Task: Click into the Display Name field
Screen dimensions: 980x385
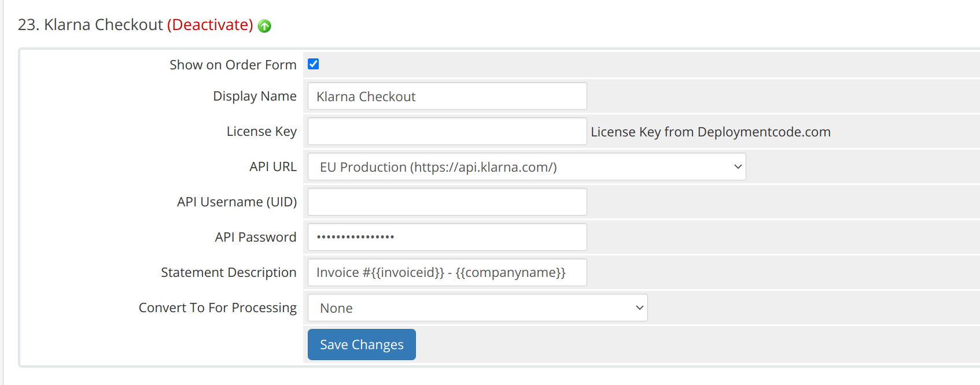Action: 447,96
